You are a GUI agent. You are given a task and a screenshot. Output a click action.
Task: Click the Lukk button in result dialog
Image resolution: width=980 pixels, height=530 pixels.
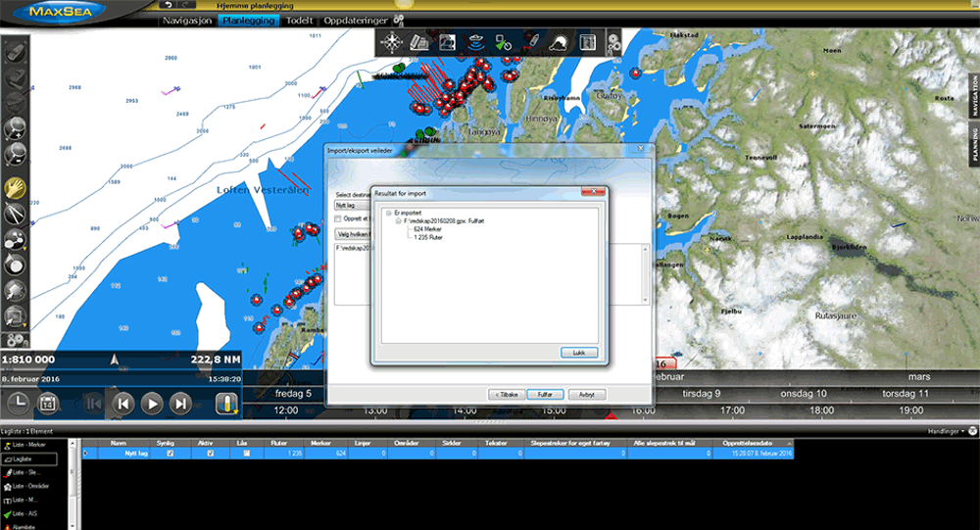tap(578, 352)
